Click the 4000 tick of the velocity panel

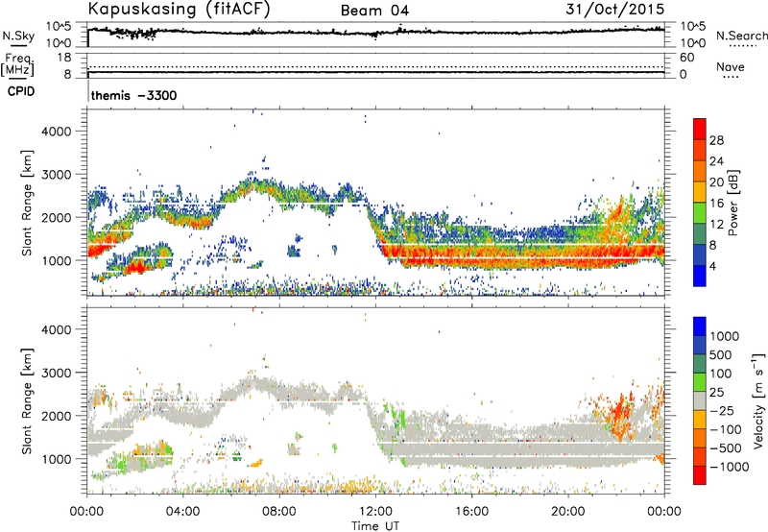tap(57, 329)
